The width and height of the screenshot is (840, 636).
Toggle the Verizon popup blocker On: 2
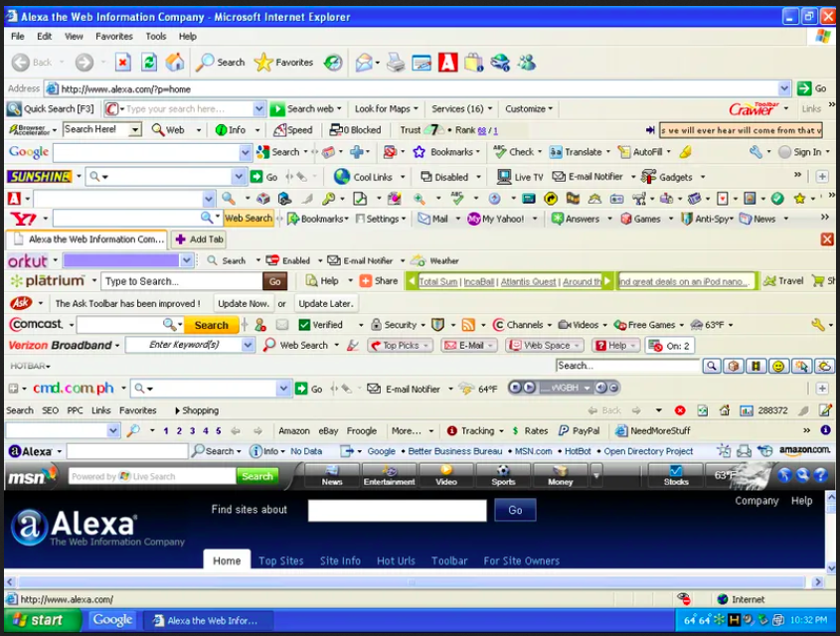click(x=670, y=346)
